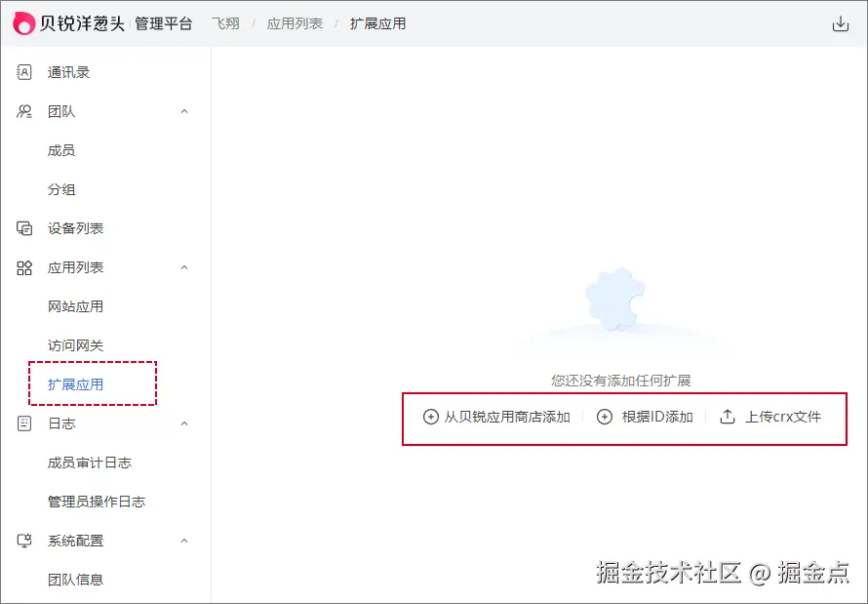Open the 飞翔 breadcrumb item

pos(225,22)
